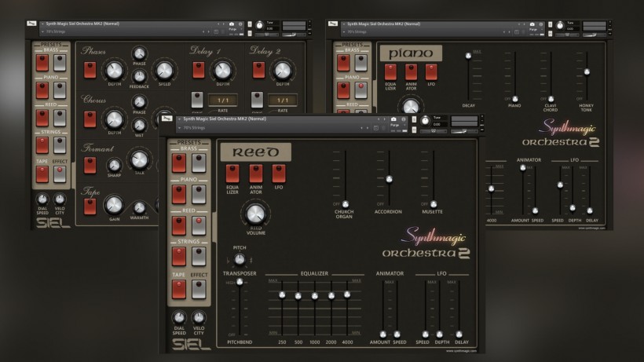Toggle the Chorus effect on/off switch

[x=90, y=119]
